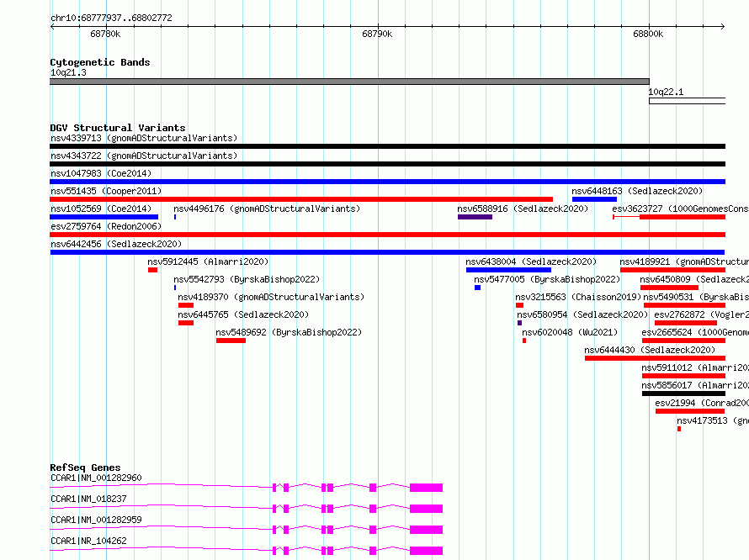Click the black bar of nsv4339713
Screen dimensions: 749x560
[x=387, y=146]
